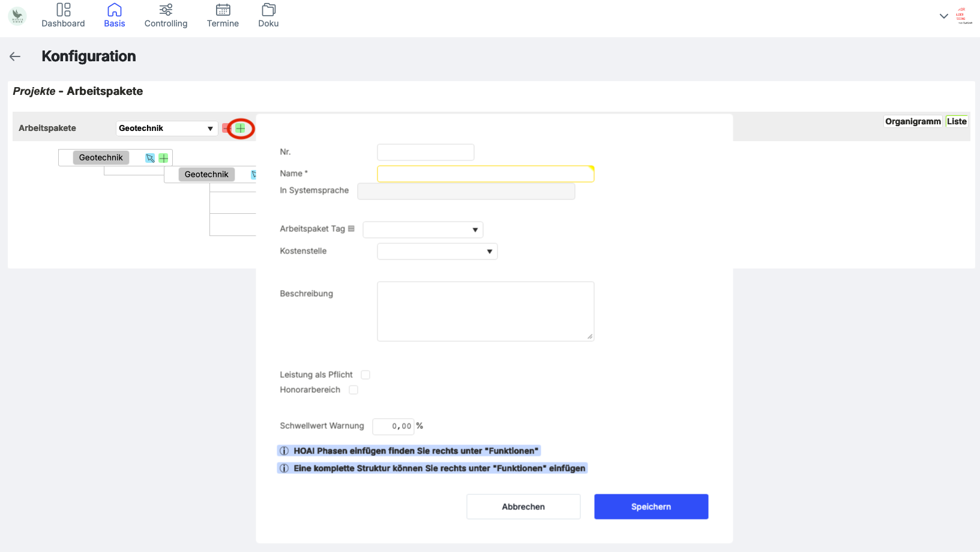Screen dimensions: 980x552
Task: Enable the Leistung als Pflicht checkbox
Action: tap(365, 375)
